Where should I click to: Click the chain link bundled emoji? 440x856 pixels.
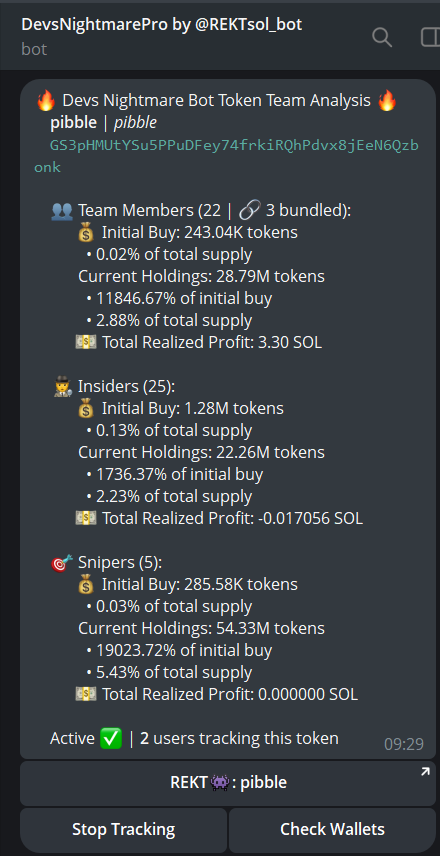249,210
